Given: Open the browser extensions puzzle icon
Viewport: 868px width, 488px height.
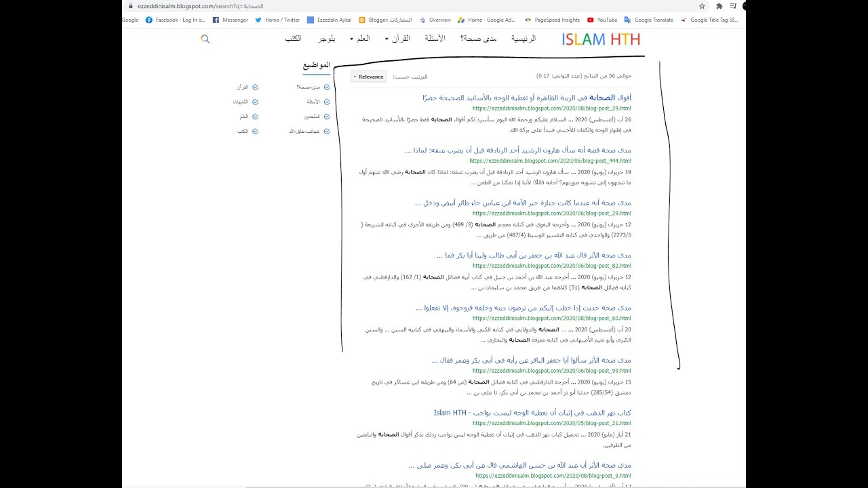Looking at the screenshot, I should tap(719, 6).
